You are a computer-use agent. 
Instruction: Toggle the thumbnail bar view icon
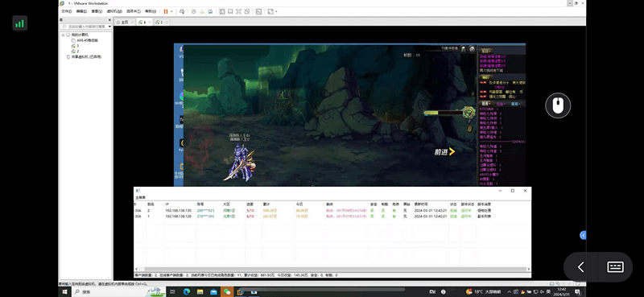tap(230, 11)
